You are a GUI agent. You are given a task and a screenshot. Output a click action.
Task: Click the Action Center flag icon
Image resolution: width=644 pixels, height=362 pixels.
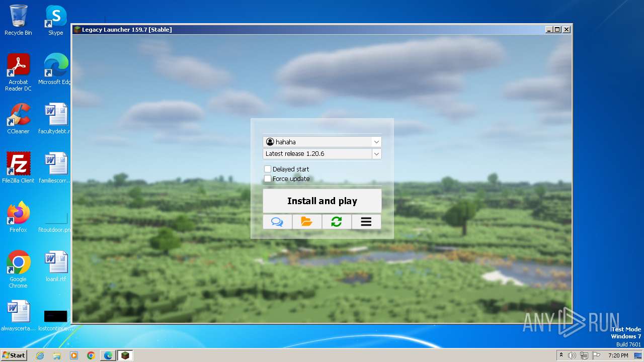coord(596,355)
